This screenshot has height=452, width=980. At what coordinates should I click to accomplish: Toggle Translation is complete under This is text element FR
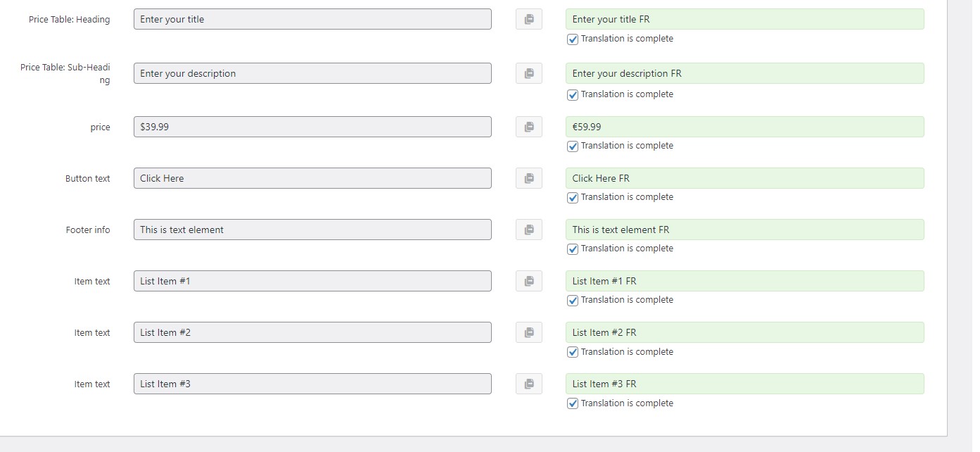(x=573, y=249)
